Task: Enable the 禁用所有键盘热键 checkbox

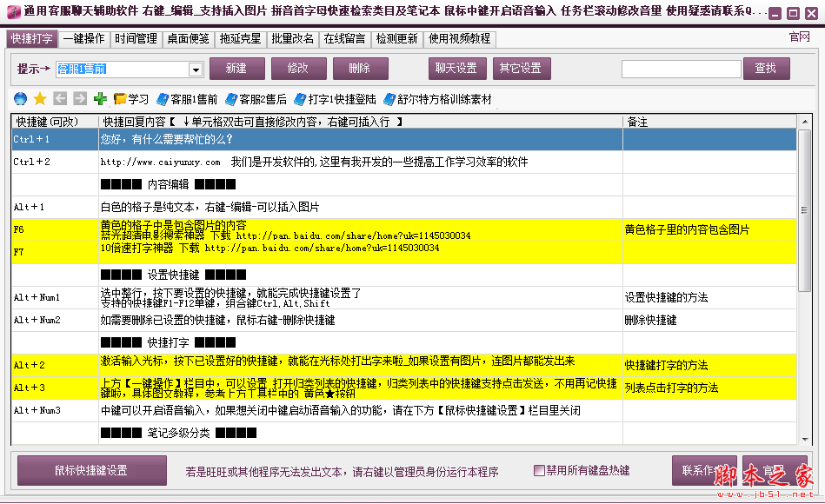Action: [x=540, y=470]
